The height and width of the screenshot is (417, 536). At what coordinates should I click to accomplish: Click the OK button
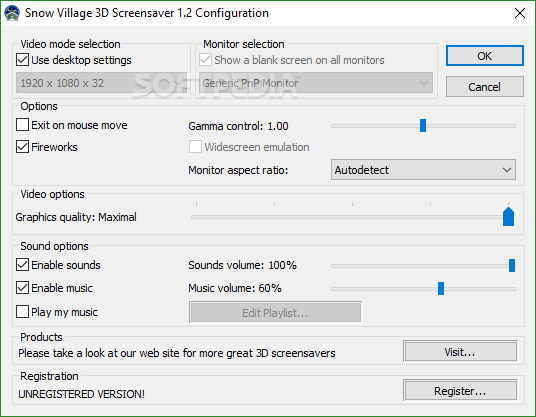coord(484,56)
